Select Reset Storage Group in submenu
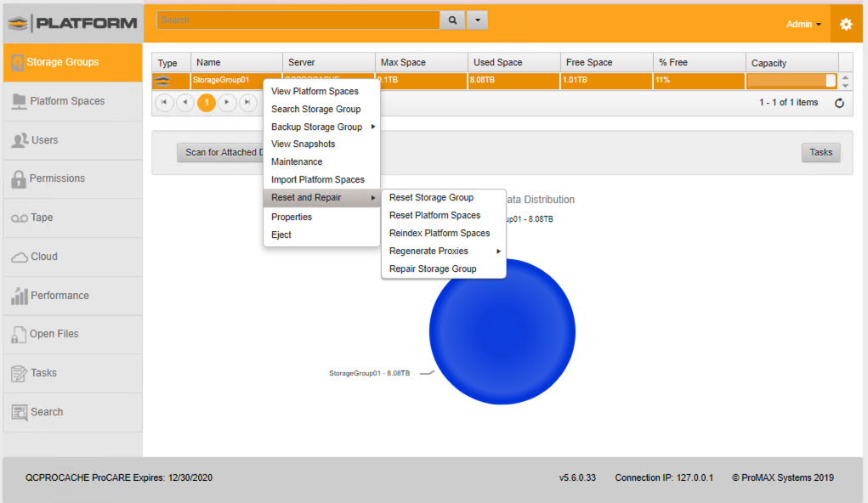 tap(444, 198)
